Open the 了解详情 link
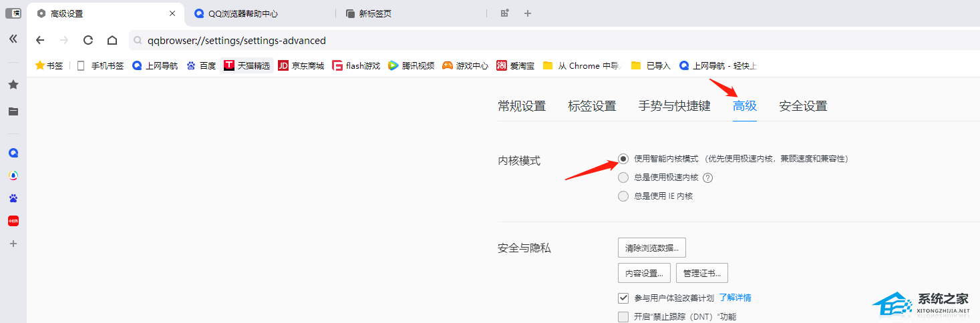The width and height of the screenshot is (980, 323). click(x=736, y=298)
